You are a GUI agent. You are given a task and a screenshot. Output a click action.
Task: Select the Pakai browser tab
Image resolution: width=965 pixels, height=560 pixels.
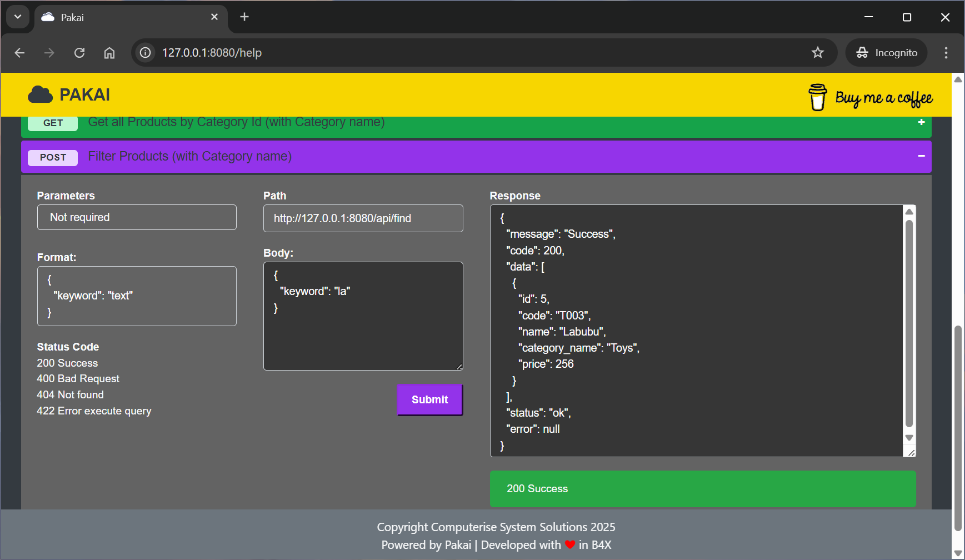[131, 17]
